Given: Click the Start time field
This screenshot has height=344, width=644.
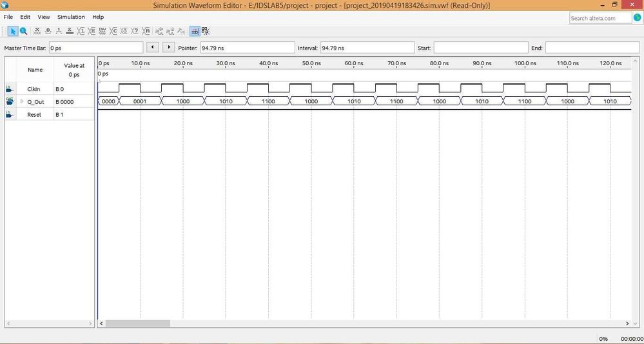Looking at the screenshot, I should coord(481,48).
